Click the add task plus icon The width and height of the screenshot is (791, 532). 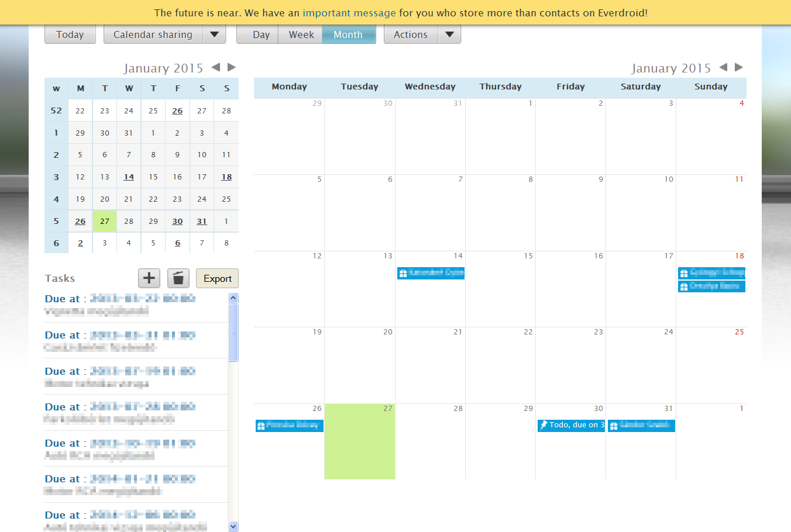coord(149,278)
